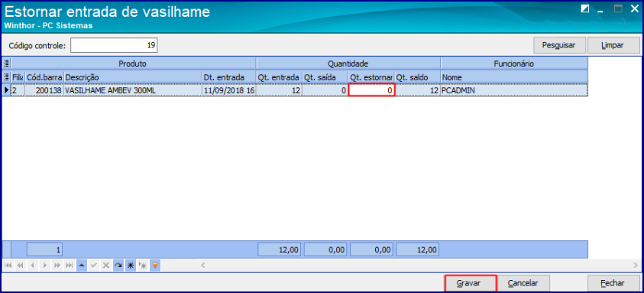Screen dimensions: 644x293
Task: Go to next record arrow
Action: tap(44, 265)
